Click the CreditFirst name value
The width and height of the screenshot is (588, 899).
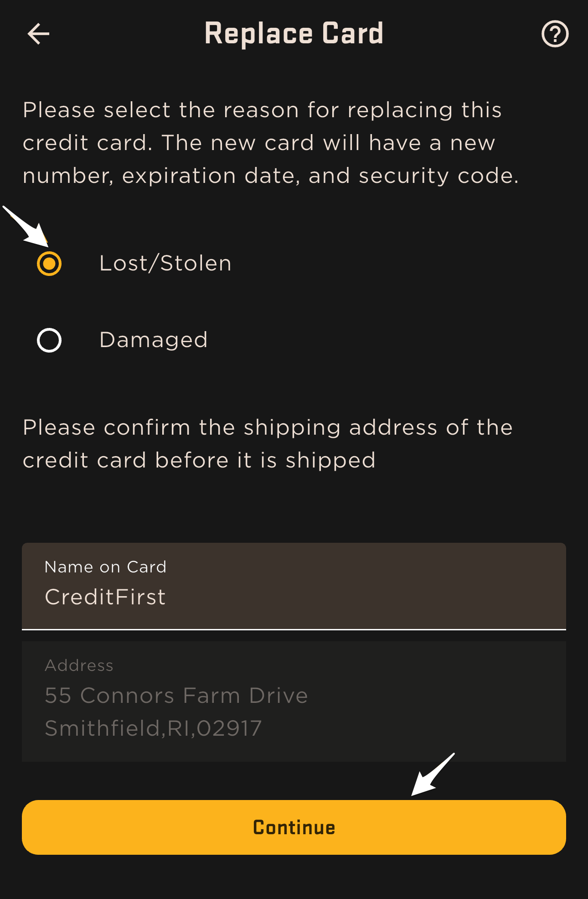pos(105,597)
